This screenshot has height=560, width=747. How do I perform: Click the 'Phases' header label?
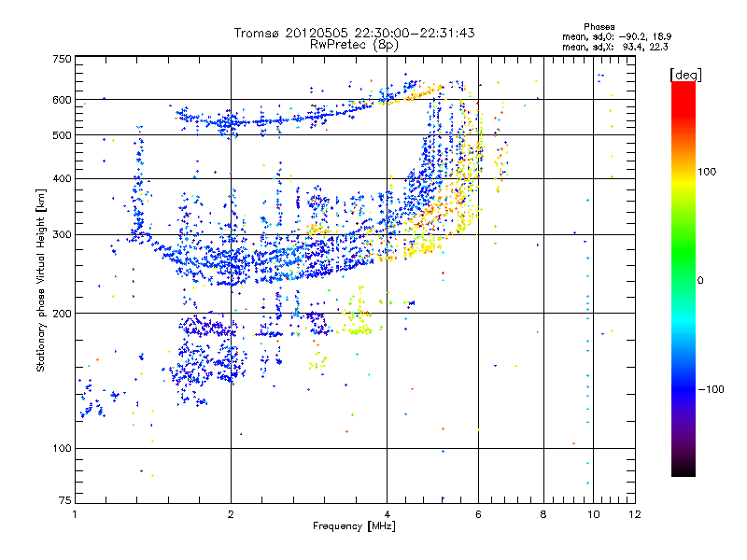pos(599,27)
